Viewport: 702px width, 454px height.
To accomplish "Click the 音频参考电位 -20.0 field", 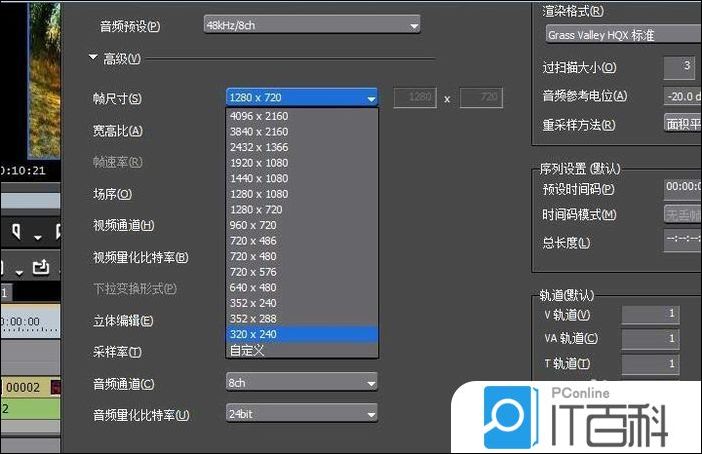I will click(682, 96).
